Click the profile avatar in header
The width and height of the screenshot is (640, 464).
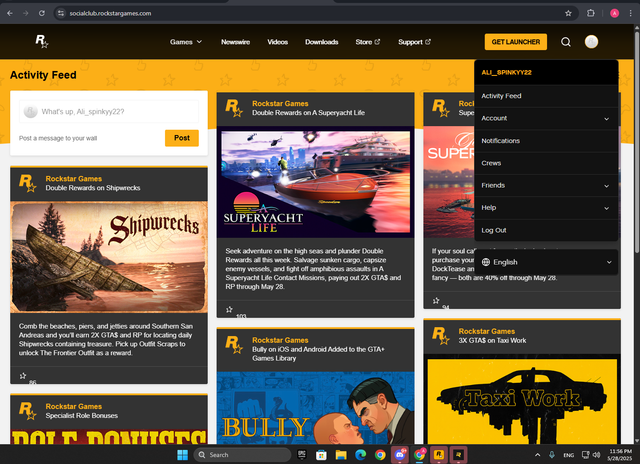(591, 42)
